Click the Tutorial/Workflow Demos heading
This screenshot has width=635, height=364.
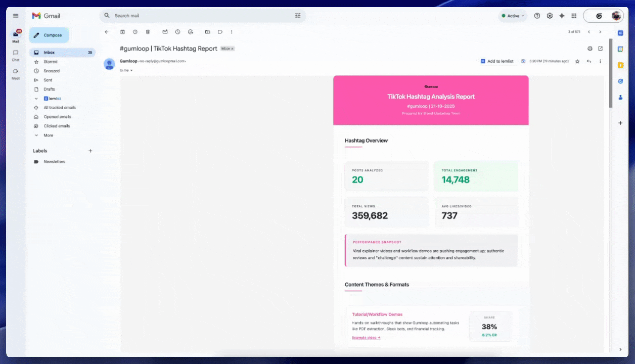coord(377,314)
